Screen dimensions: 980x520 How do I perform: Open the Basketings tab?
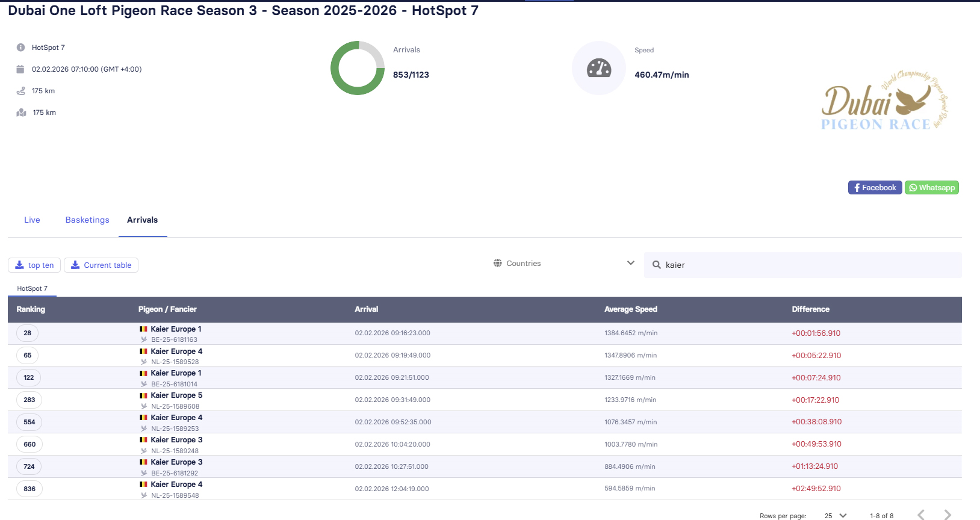[87, 220]
